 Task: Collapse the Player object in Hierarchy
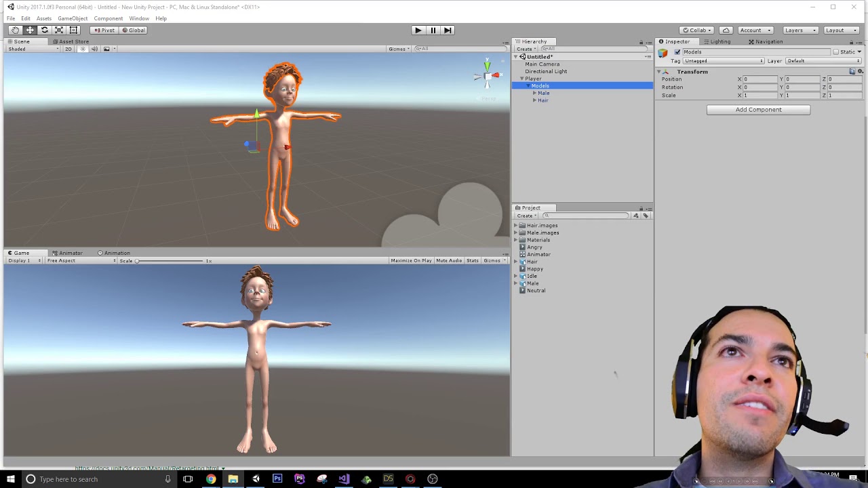click(x=521, y=79)
